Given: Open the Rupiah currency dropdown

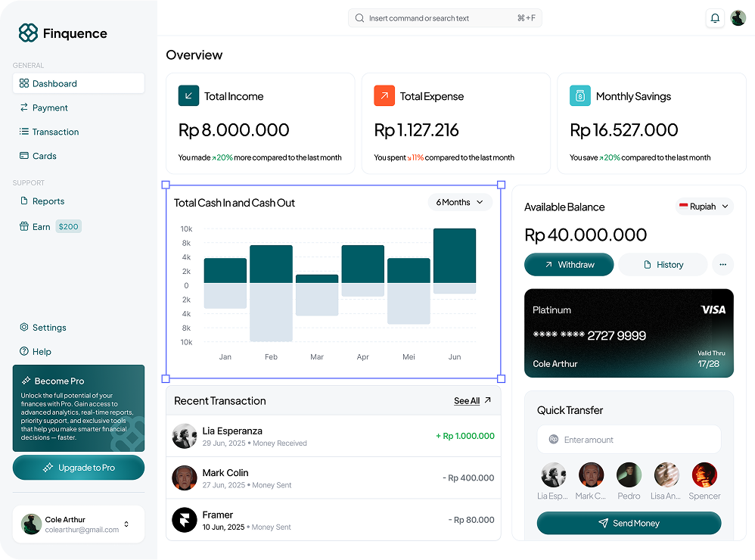Looking at the screenshot, I should click(704, 207).
